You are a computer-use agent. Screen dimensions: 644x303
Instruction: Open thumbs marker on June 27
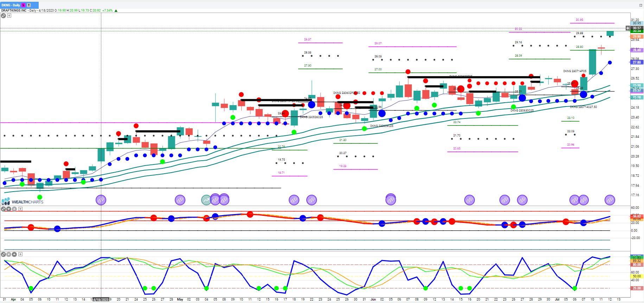pyautogui.click(x=522, y=200)
